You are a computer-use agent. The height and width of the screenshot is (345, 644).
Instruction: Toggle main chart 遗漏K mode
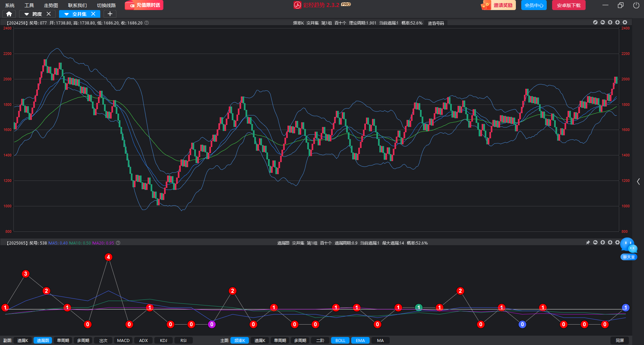260,340
